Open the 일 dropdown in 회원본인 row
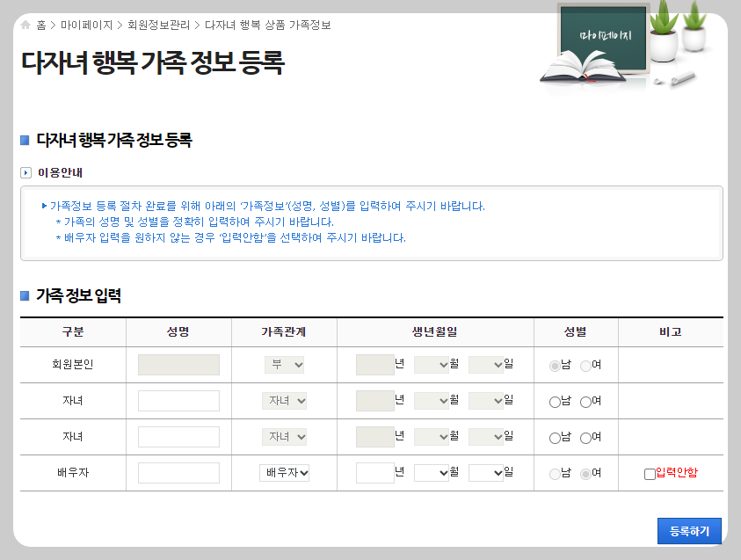Image resolution: width=741 pixels, height=560 pixels. [x=486, y=365]
